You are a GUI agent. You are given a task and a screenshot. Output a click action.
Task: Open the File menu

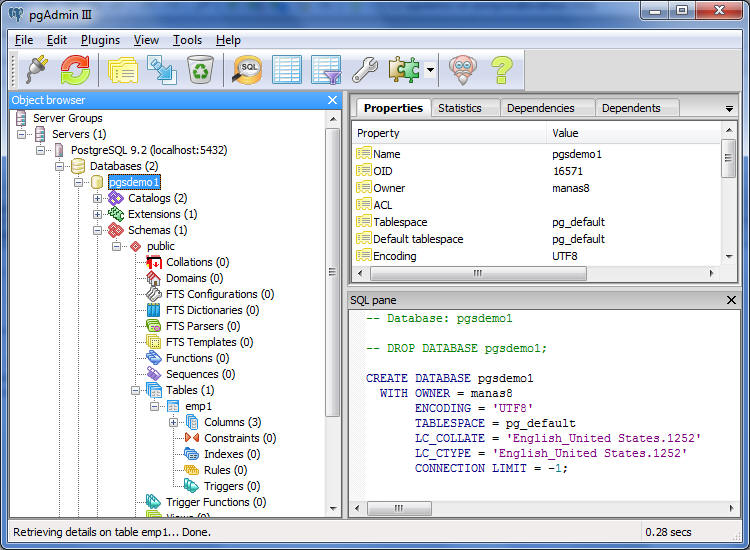[x=24, y=40]
